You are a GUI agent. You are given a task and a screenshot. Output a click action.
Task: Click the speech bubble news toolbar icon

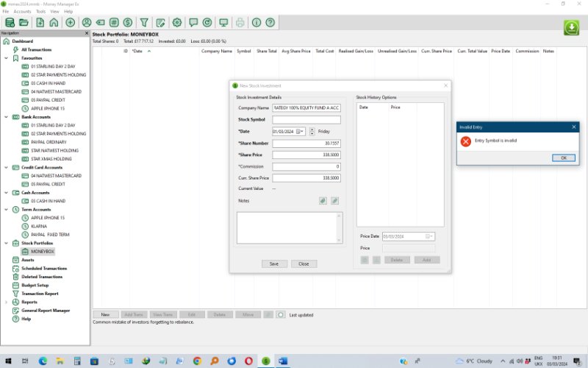193,23
